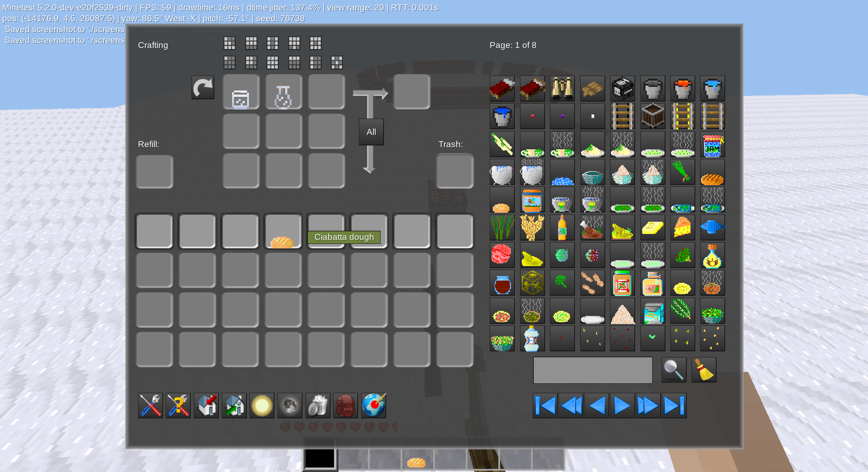Open the crafting page with wrench-and-screwdriver icon
Image resolution: width=868 pixels, height=472 pixels.
[x=150, y=405]
